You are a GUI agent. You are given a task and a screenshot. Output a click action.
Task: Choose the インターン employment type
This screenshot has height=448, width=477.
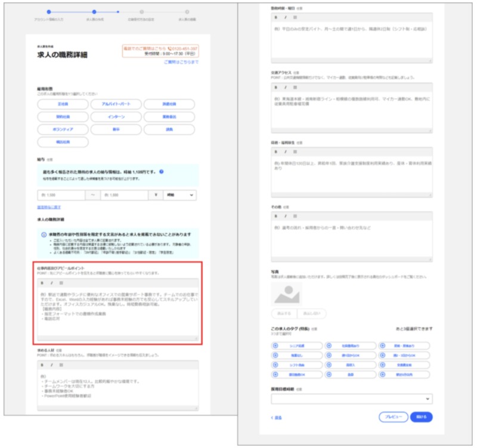coord(116,117)
